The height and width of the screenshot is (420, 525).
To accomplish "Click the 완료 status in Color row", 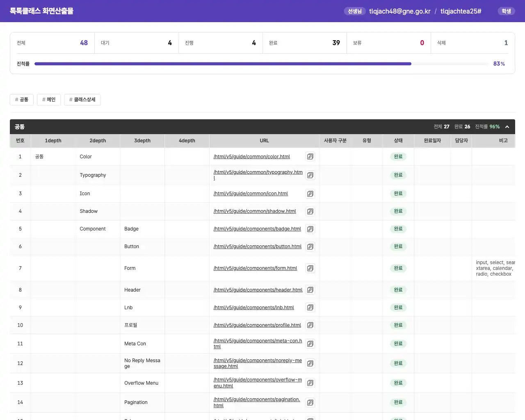I will pyautogui.click(x=398, y=157).
